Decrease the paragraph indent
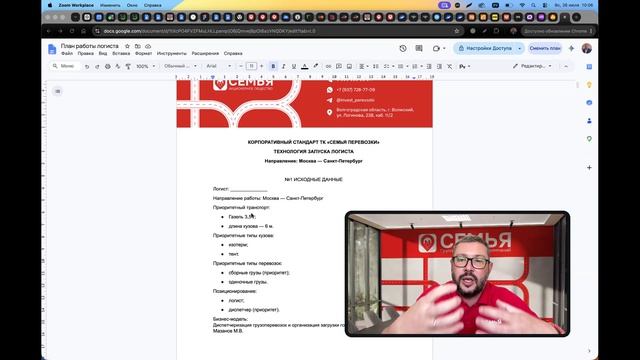The width and height of the screenshot is (640, 360). click(x=429, y=66)
